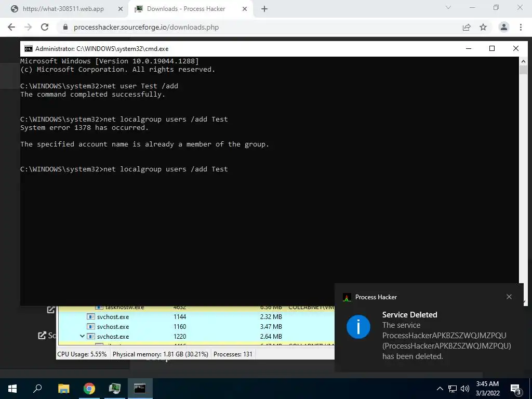This screenshot has width=532, height=399.
Task: Click Chrome icon in taskbar
Action: [89, 389]
